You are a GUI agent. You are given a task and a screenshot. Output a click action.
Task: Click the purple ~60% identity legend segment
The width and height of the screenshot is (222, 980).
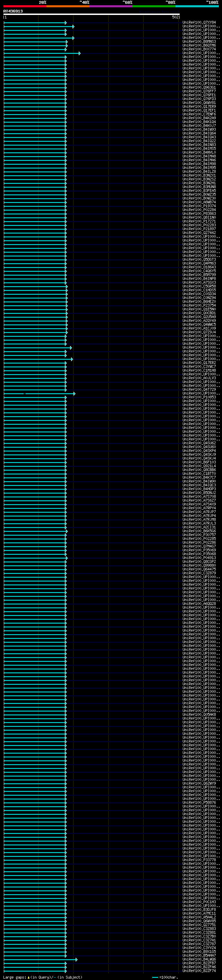coord(111,6)
